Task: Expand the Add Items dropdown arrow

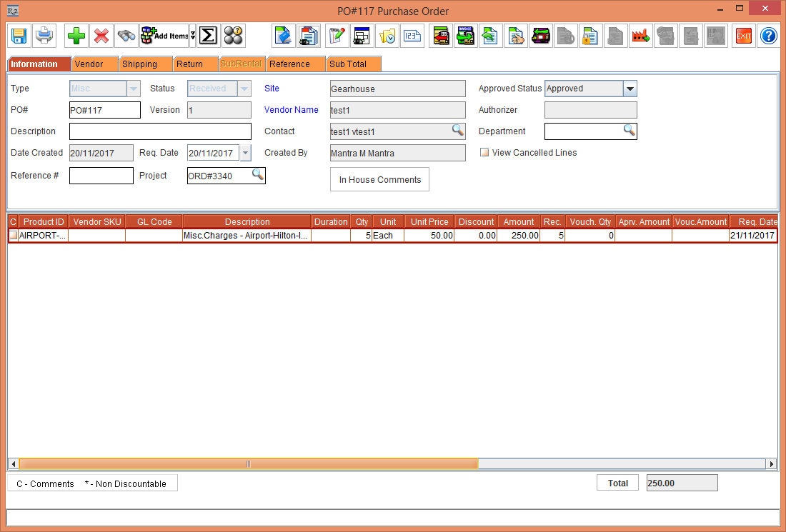Action: tap(192, 35)
